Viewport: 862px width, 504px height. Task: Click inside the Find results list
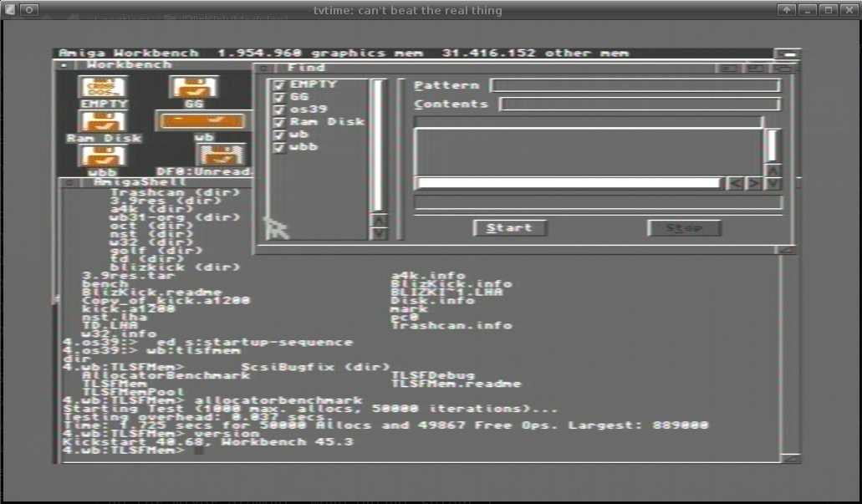[589, 151]
